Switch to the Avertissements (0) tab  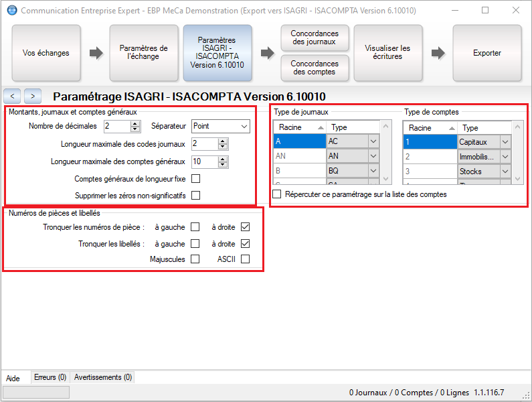coord(103,377)
